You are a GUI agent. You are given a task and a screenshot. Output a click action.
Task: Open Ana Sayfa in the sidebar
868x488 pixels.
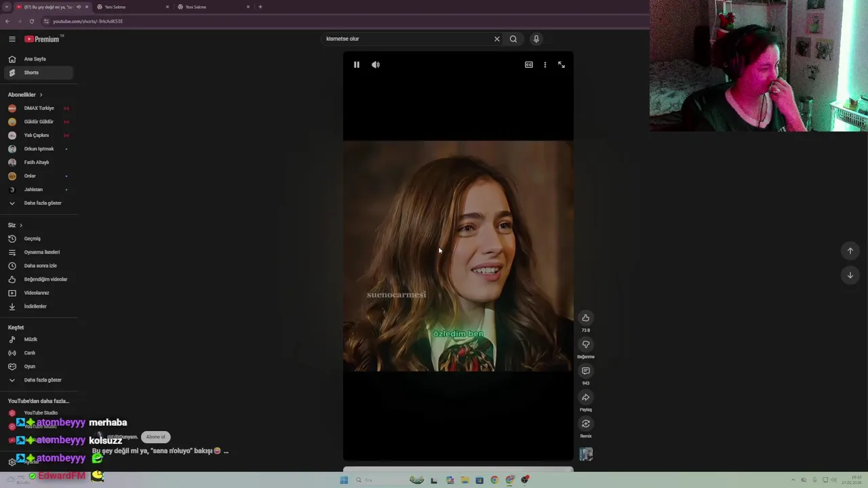tap(39, 59)
